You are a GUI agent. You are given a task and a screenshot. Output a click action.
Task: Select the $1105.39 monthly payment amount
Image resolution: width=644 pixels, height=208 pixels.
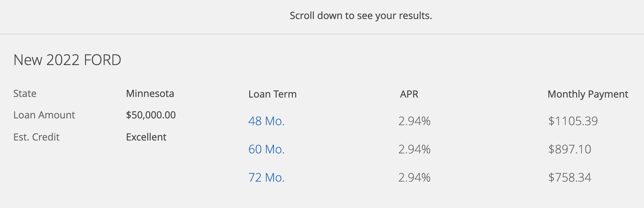[x=573, y=121]
